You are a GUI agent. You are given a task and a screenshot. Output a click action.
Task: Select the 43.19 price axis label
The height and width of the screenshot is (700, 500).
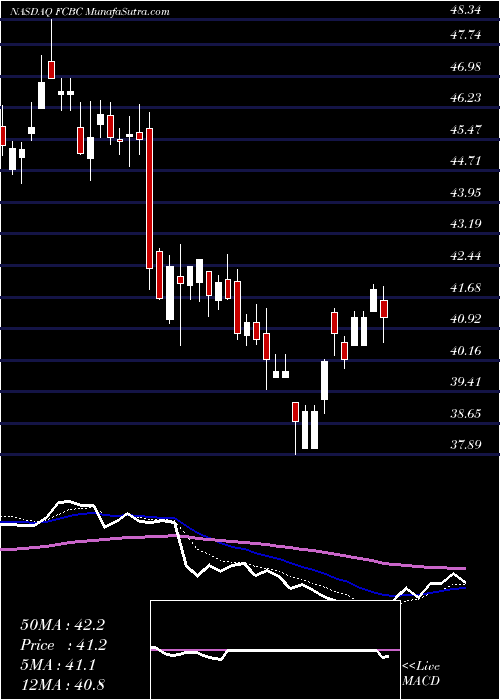click(465, 224)
